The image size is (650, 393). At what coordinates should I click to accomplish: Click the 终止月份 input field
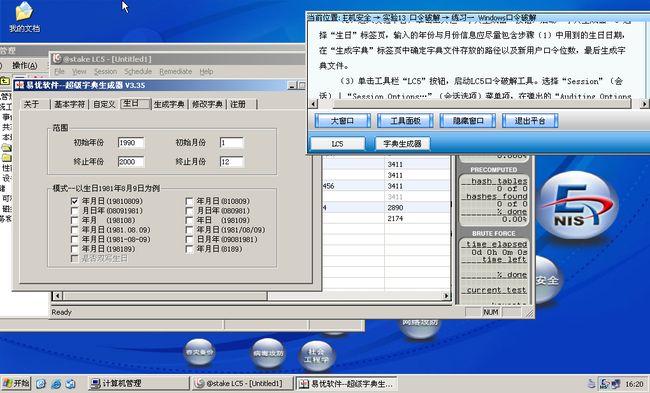tap(232, 162)
